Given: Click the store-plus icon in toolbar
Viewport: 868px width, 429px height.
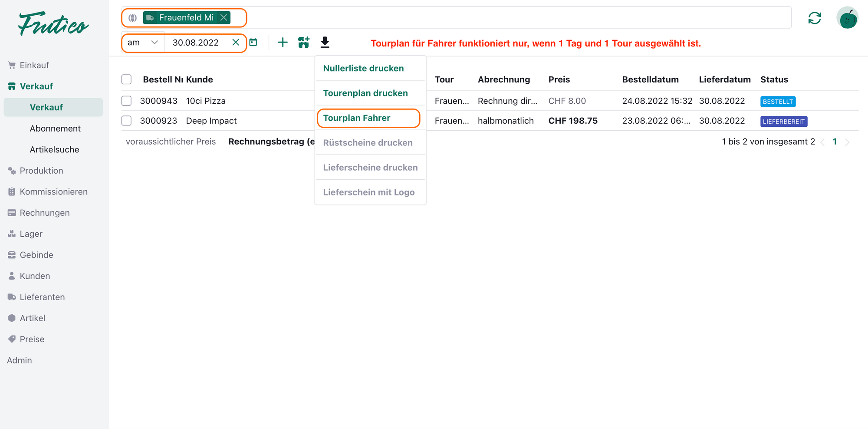Looking at the screenshot, I should pyautogui.click(x=304, y=43).
